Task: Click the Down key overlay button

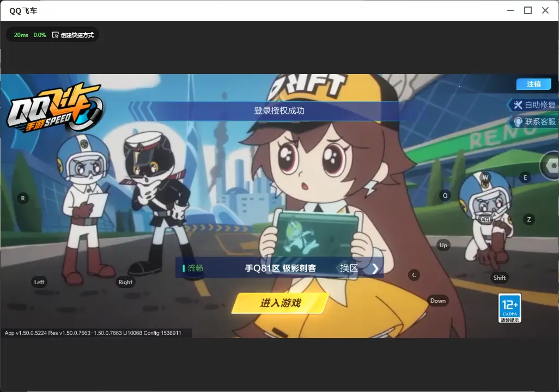Action: pyautogui.click(x=438, y=301)
